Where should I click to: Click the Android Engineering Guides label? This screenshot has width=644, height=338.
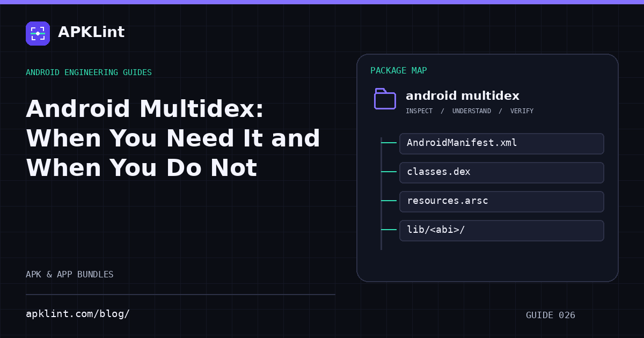tap(89, 72)
